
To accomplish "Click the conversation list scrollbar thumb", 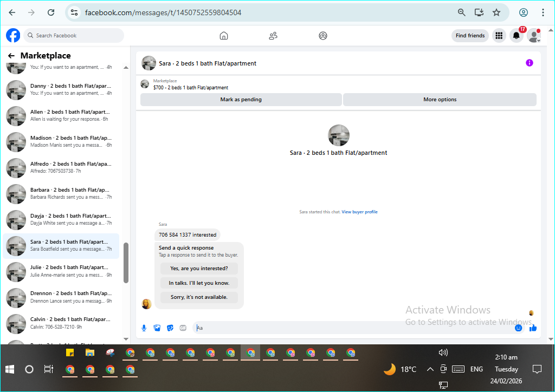I will point(126,263).
